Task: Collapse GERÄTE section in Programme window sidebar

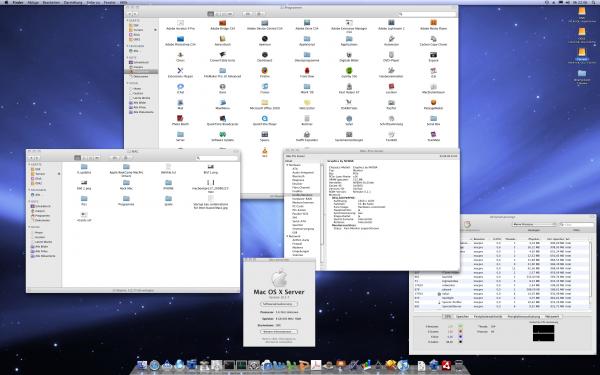Action: click(x=127, y=20)
